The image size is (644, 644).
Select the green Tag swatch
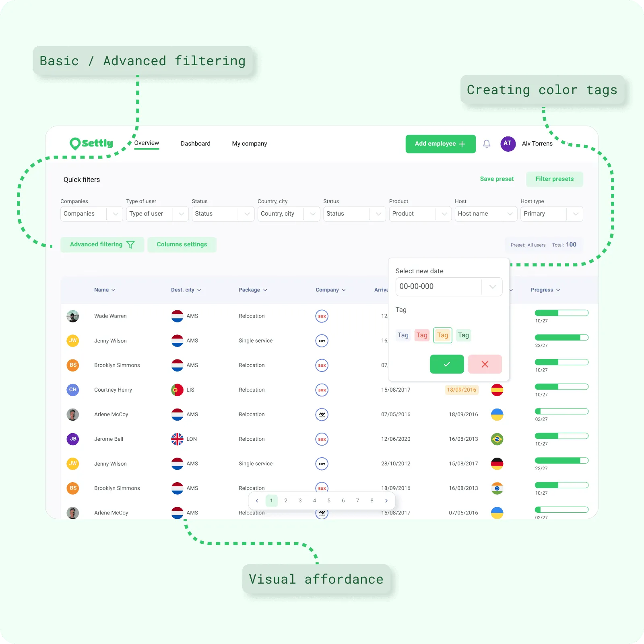(463, 335)
